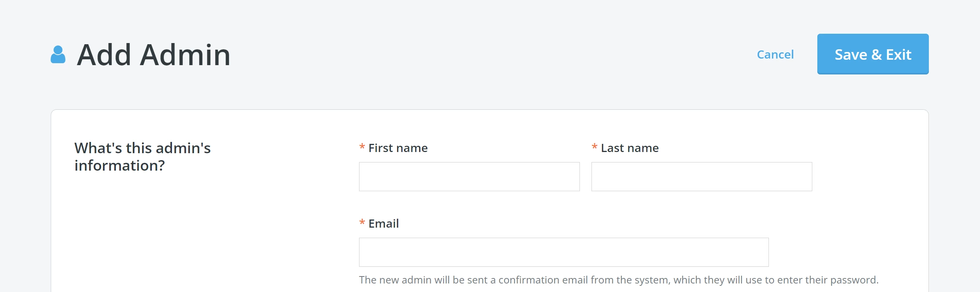Screen dimensions: 980x292
Task: Click the person icon beside Add Admin heading
Action: [x=57, y=54]
